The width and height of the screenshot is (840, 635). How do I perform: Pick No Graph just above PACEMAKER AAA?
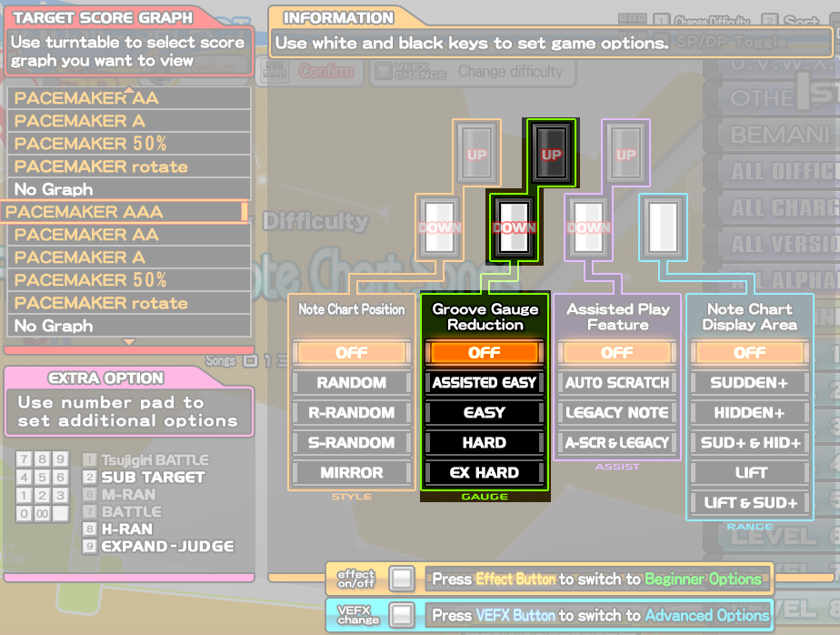(x=129, y=189)
